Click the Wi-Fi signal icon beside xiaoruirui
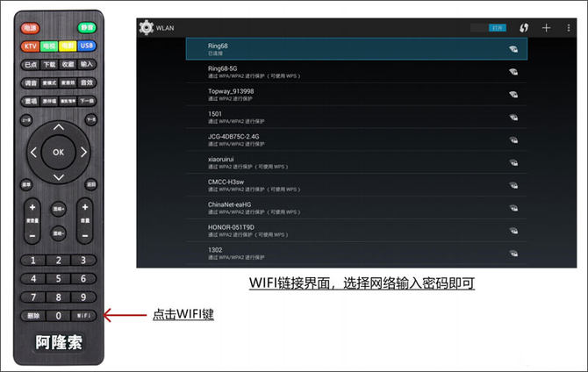The width and height of the screenshot is (588, 372). pos(513,162)
